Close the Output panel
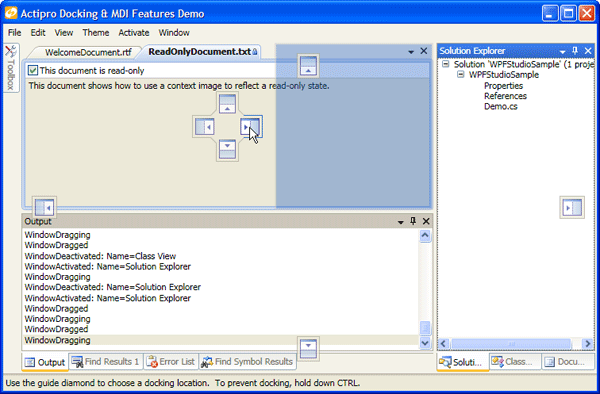The width and height of the screenshot is (600, 394). pyautogui.click(x=426, y=221)
